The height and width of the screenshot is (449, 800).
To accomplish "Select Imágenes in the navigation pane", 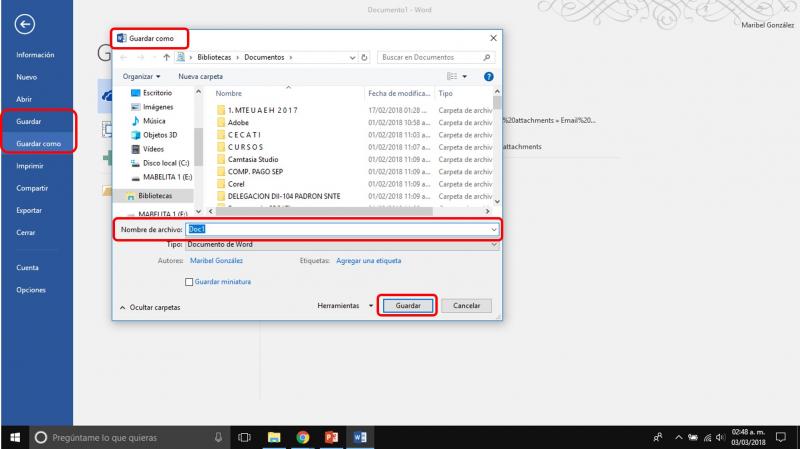I will click(158, 107).
